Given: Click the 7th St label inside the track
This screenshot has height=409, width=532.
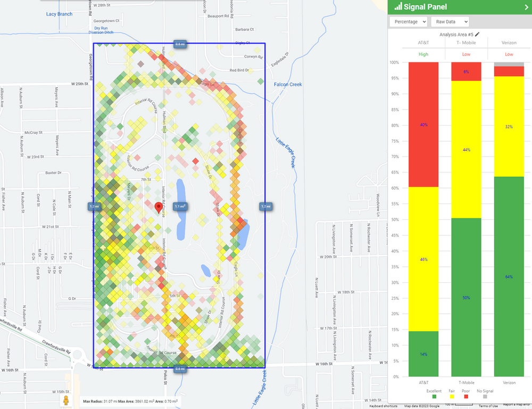Looking at the screenshot, I should [x=146, y=179].
